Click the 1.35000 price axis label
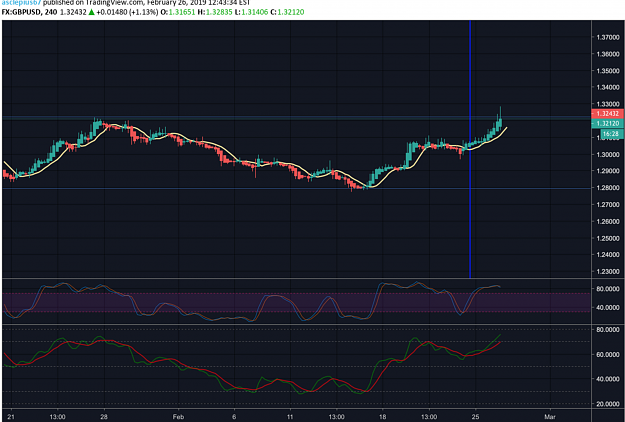Screen dimensions: 625x422 pyautogui.click(x=607, y=71)
